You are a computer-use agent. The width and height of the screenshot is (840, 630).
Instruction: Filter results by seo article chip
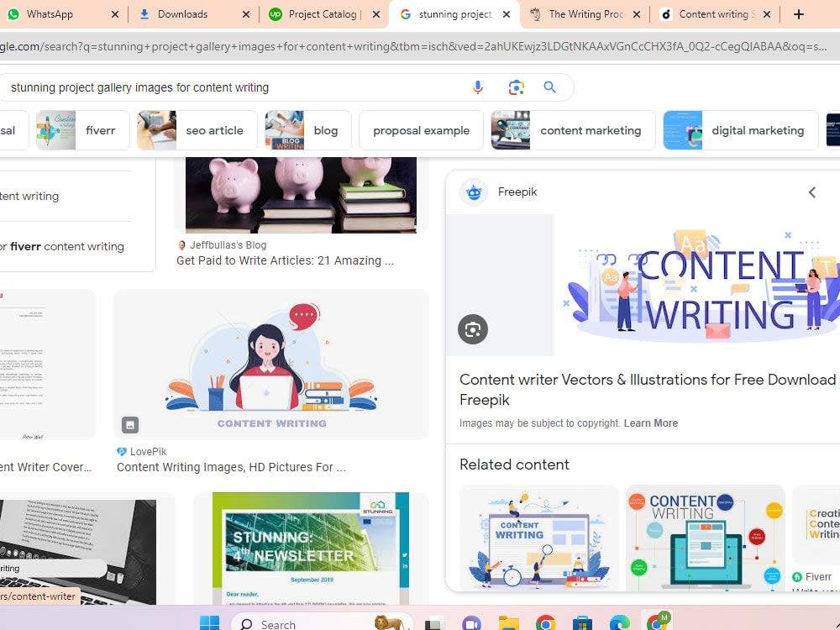click(197, 130)
